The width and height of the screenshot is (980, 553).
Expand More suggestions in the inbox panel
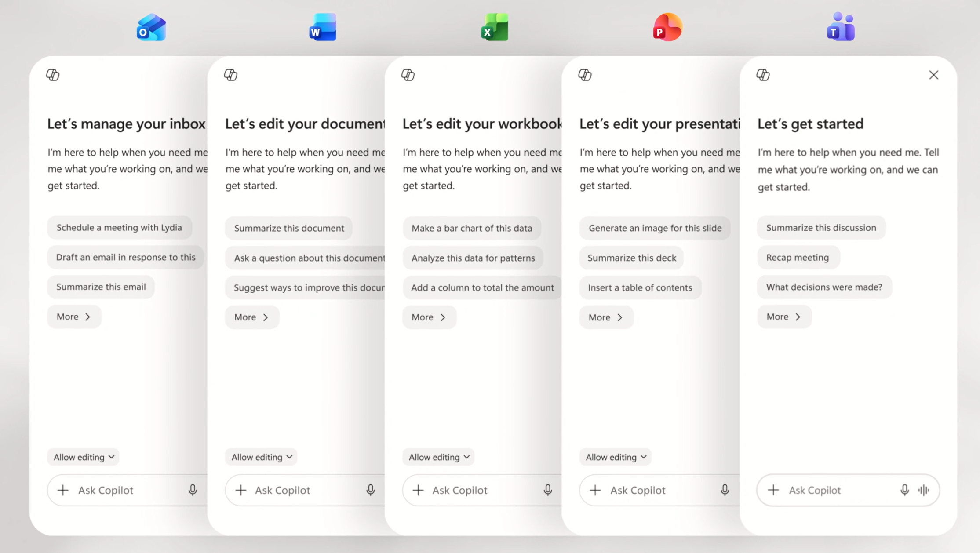pyautogui.click(x=74, y=317)
